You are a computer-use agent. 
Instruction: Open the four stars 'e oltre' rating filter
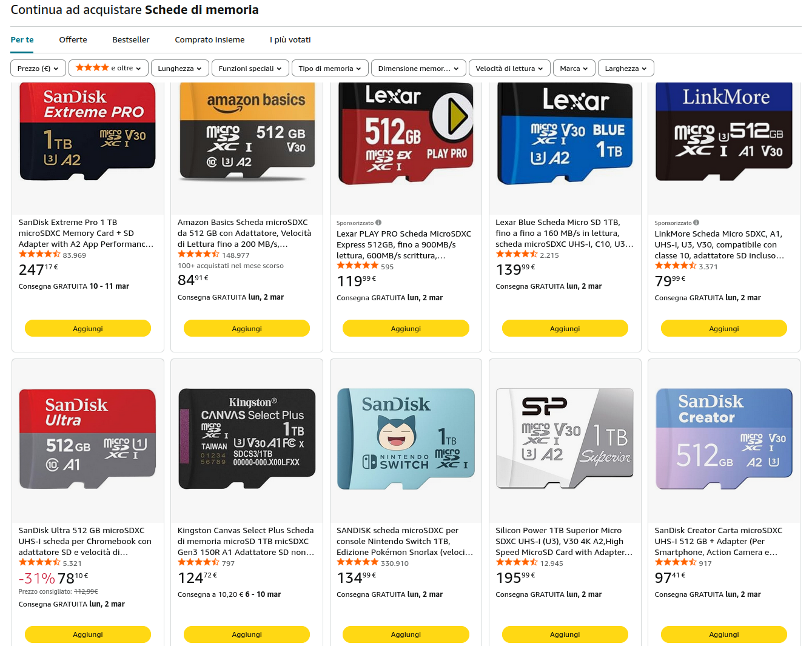(x=108, y=68)
